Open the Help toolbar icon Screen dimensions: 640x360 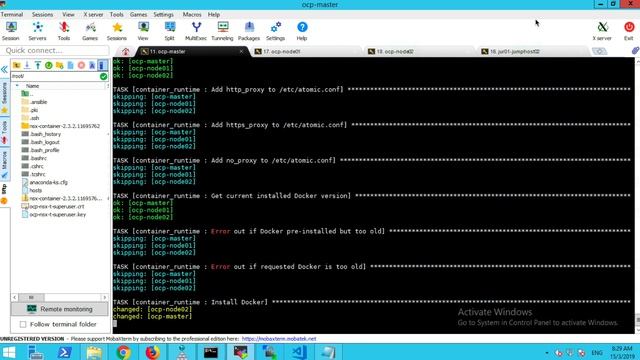[302, 31]
